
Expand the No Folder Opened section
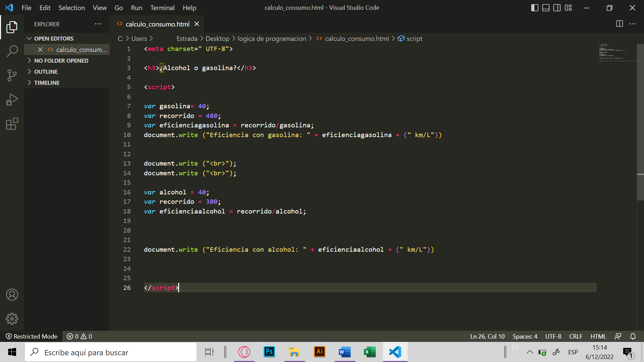(67, 61)
